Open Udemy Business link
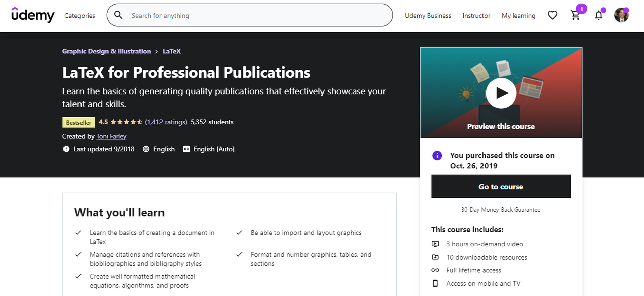 coord(428,16)
